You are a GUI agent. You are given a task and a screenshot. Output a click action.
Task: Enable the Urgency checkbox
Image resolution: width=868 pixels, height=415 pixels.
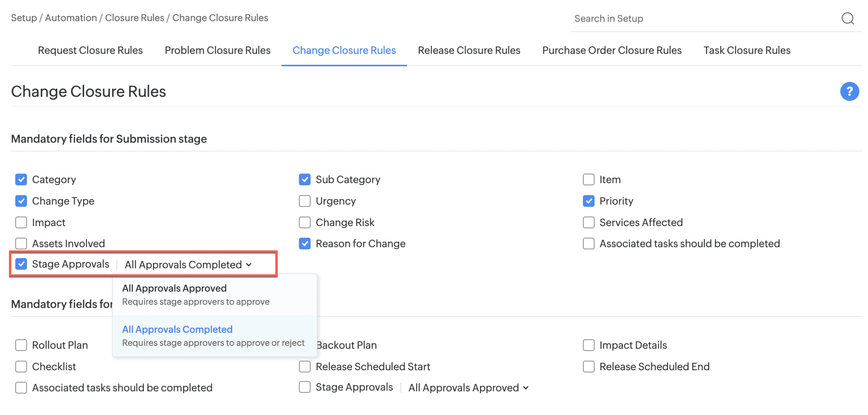[x=304, y=201]
